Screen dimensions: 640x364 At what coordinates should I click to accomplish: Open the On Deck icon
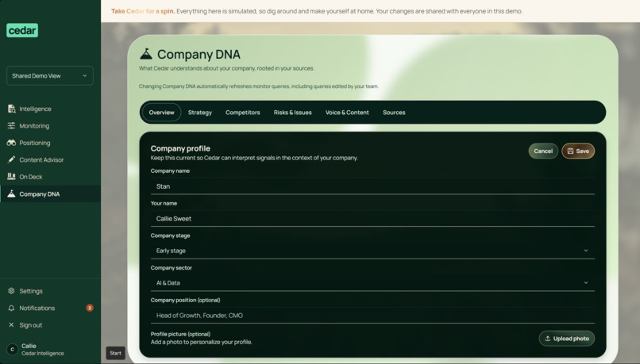[11, 177]
